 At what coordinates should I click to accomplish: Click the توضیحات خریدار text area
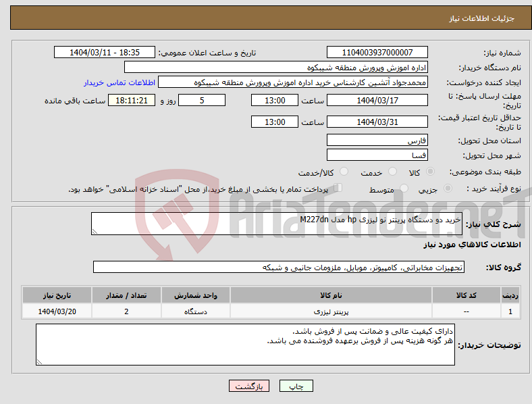click(245, 345)
